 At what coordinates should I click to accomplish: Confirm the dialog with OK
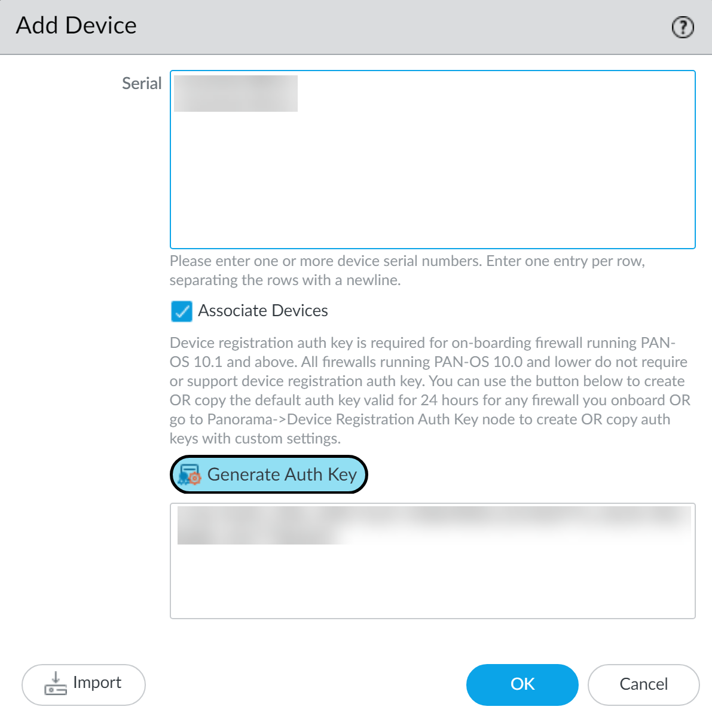click(522, 684)
